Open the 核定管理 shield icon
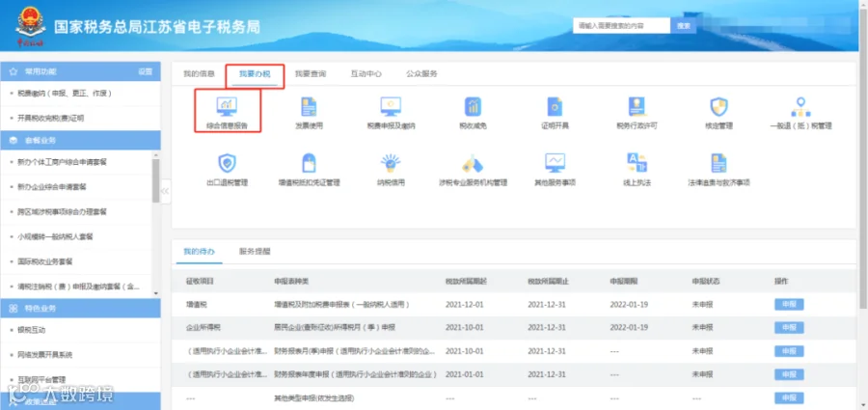The height and width of the screenshot is (410, 868). coord(719,106)
